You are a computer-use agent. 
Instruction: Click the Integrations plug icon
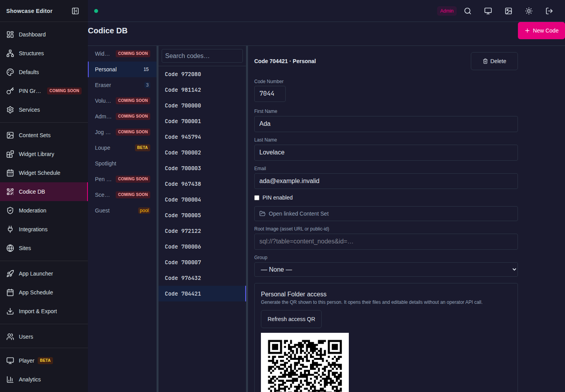pyautogui.click(x=10, y=229)
